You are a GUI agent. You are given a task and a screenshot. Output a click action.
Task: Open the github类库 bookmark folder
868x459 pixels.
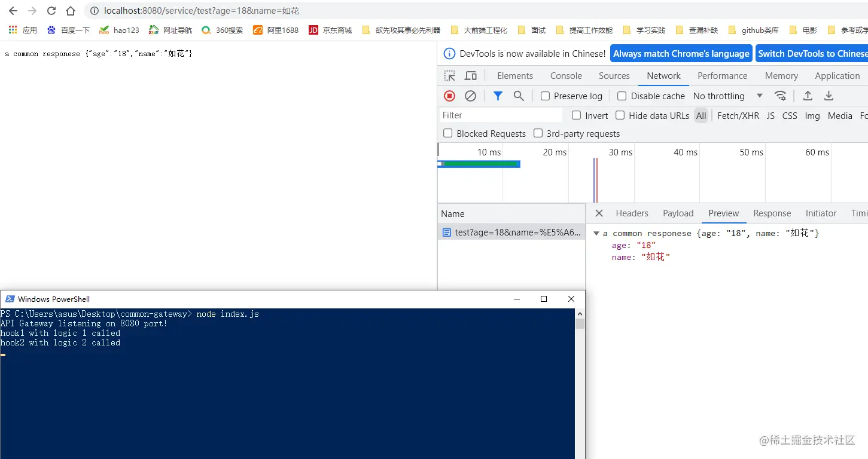754,30
